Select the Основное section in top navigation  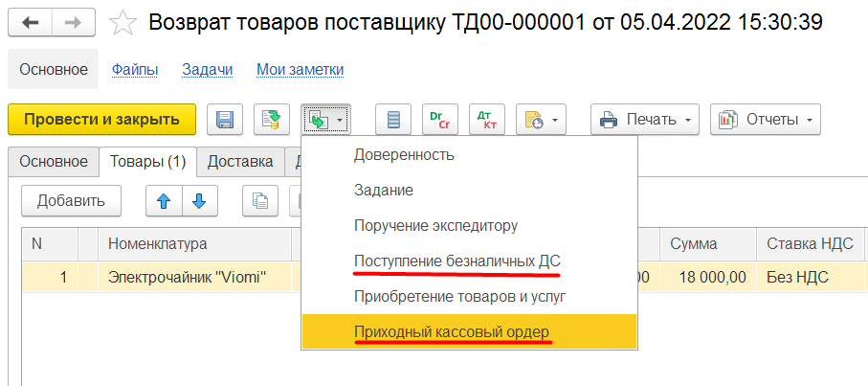click(x=54, y=69)
